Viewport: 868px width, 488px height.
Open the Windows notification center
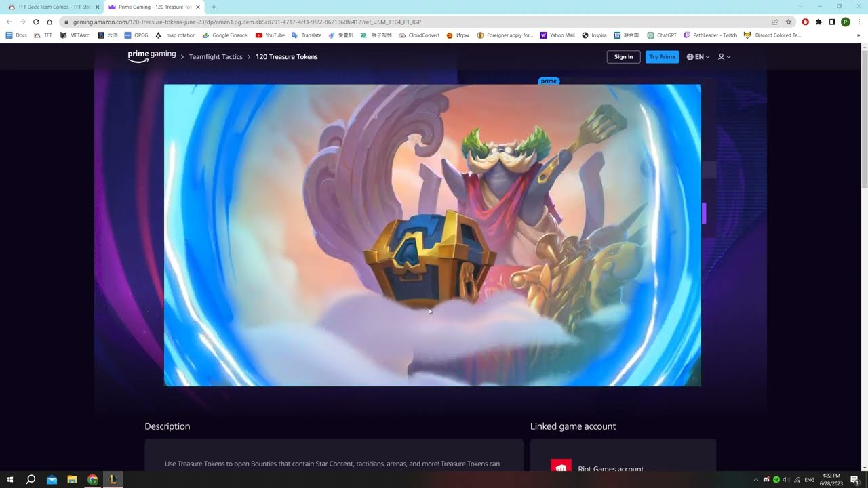(855, 480)
